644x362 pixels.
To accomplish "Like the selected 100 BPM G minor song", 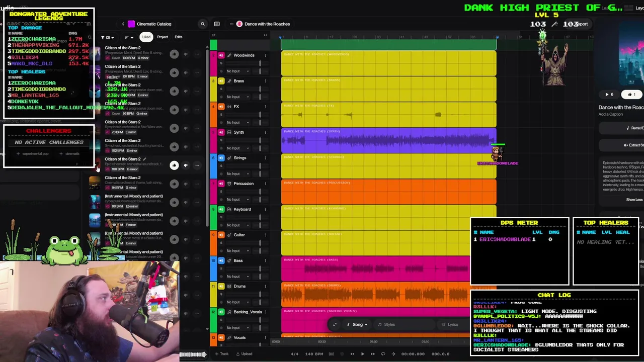I will 174,165.
